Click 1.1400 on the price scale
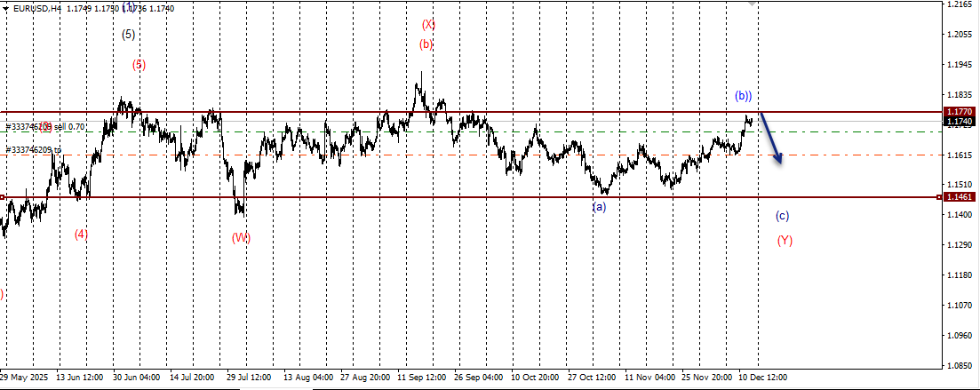Image resolution: width=980 pixels, height=390 pixels. pyautogui.click(x=960, y=215)
